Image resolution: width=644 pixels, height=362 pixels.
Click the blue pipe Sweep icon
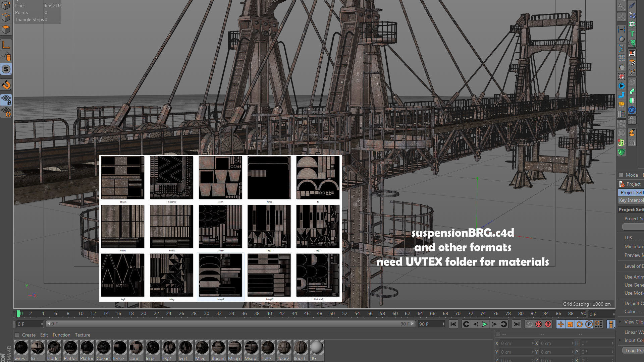coord(622,95)
